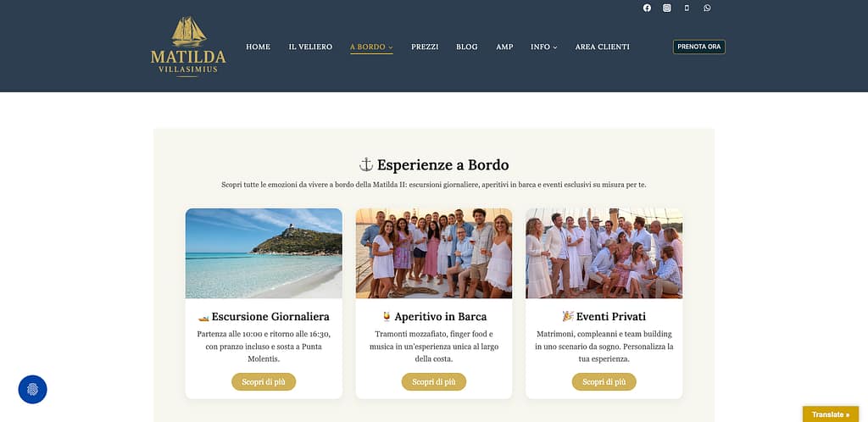
Task: Click Scopri di più under Aperitivo in Barca
Action: click(x=434, y=381)
